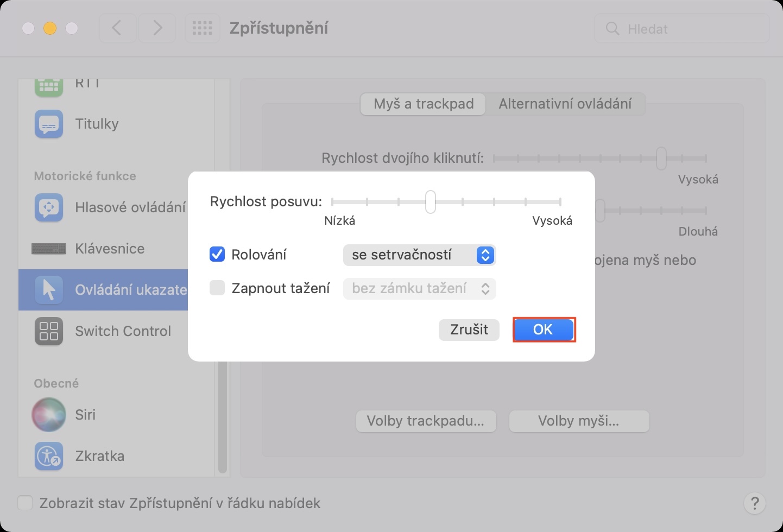Open the 'se setrvačností' dropdown

419,255
